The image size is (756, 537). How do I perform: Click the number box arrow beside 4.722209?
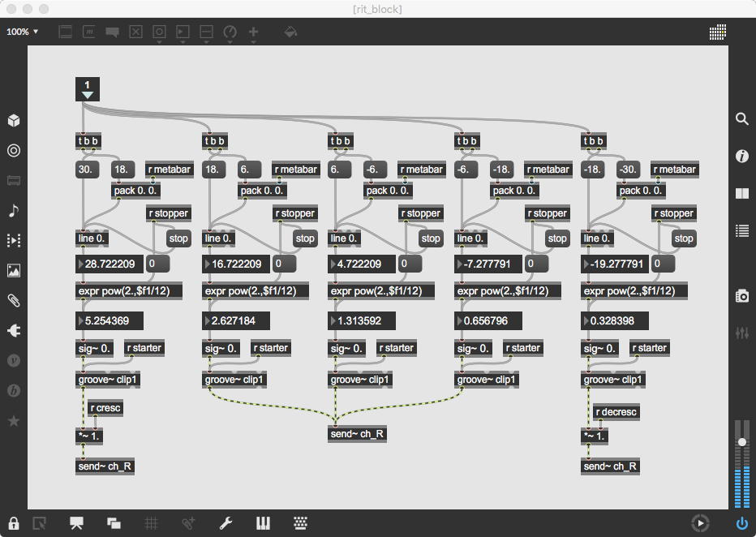coord(333,264)
